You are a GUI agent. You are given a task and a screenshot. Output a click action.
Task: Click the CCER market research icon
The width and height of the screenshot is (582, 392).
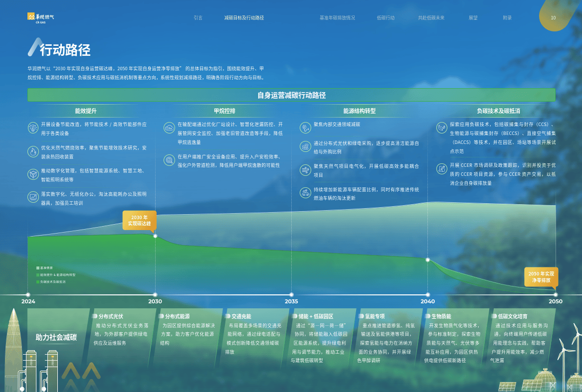441,169
